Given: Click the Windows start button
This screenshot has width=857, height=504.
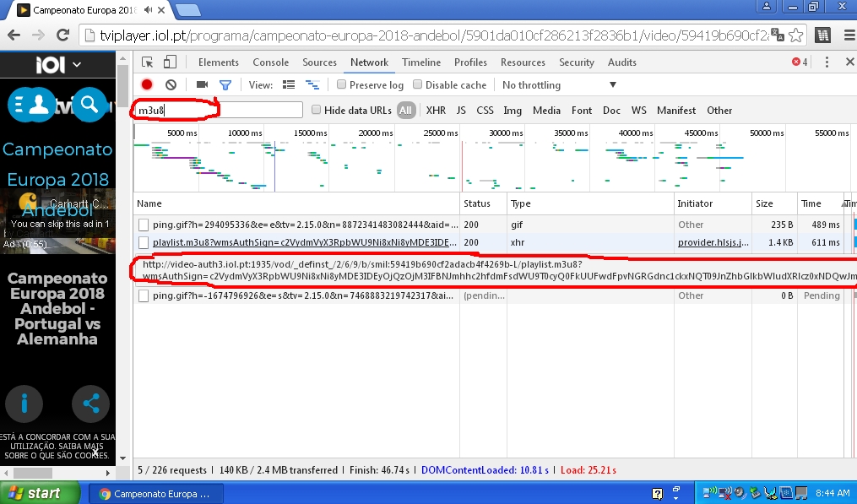Looking at the screenshot, I should [40, 493].
